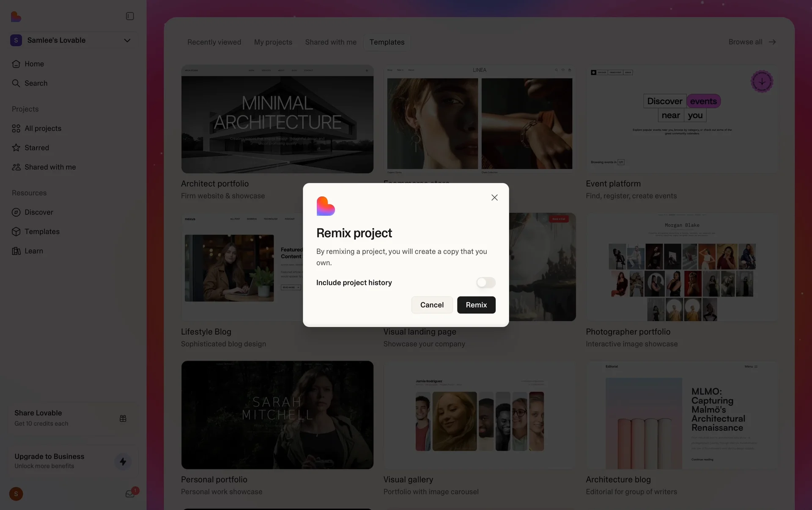Open Templates in the sidebar Resources
The height and width of the screenshot is (510, 812).
click(42, 232)
